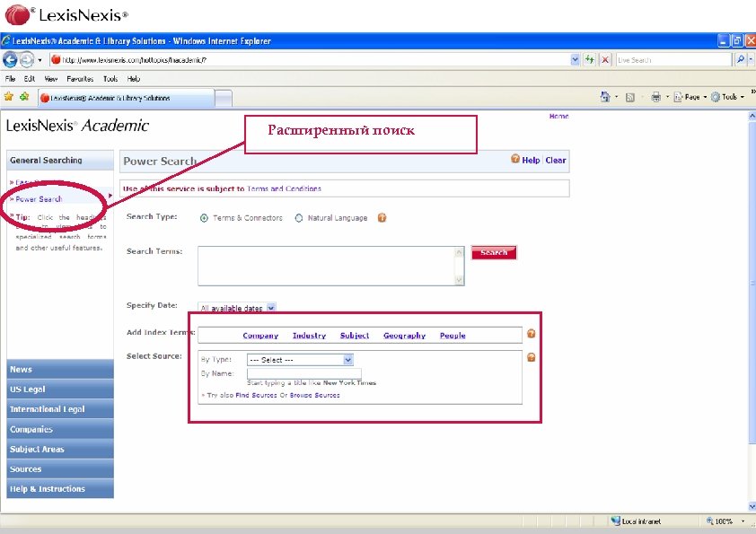Image resolution: width=756 pixels, height=534 pixels.
Task: Click the address bar URL field
Action: 310,60
